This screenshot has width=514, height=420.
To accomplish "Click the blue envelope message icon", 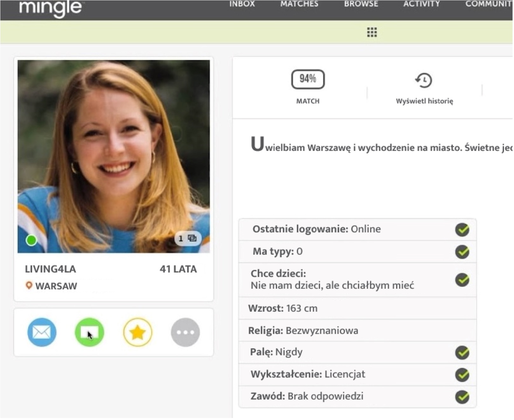I will (x=42, y=332).
